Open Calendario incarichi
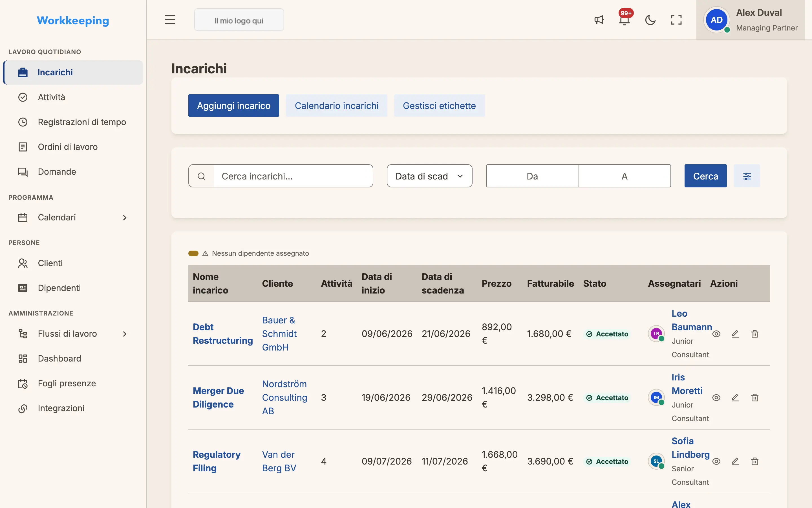812x508 pixels. [x=337, y=106]
